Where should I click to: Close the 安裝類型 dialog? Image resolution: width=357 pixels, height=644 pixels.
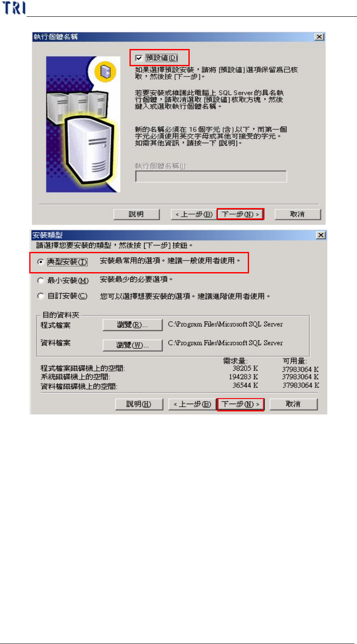pyautogui.click(x=320, y=235)
